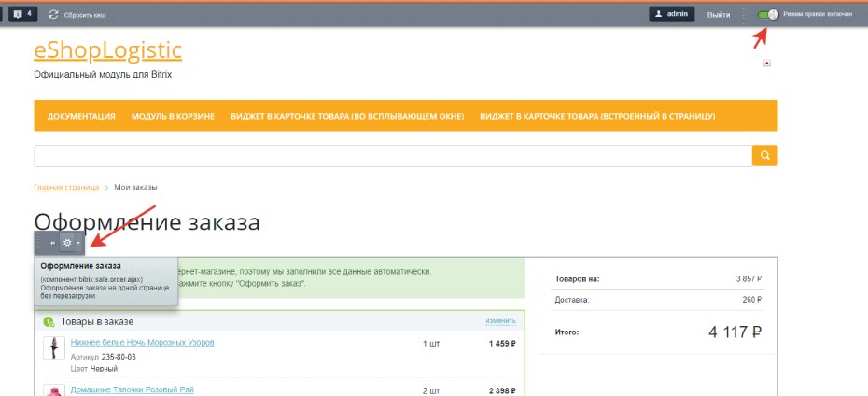
Task: Click the Сбросить кеш label
Action: tap(85, 15)
